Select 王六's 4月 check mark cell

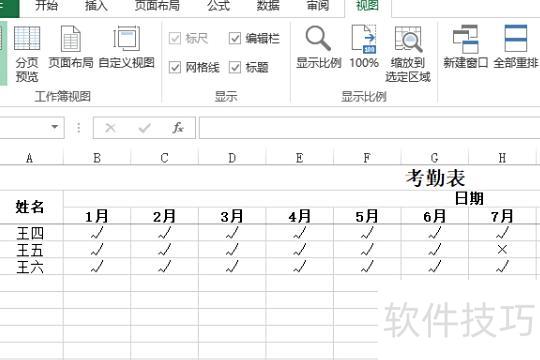point(300,267)
